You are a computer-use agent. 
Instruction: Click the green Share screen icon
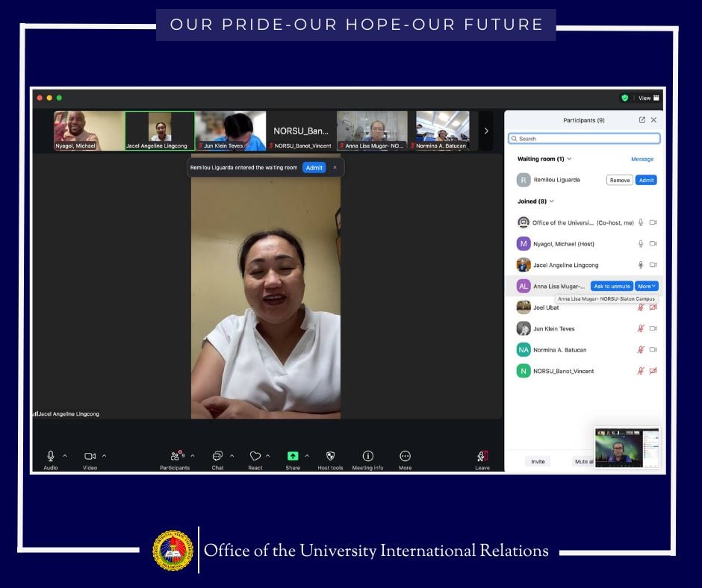coord(293,456)
